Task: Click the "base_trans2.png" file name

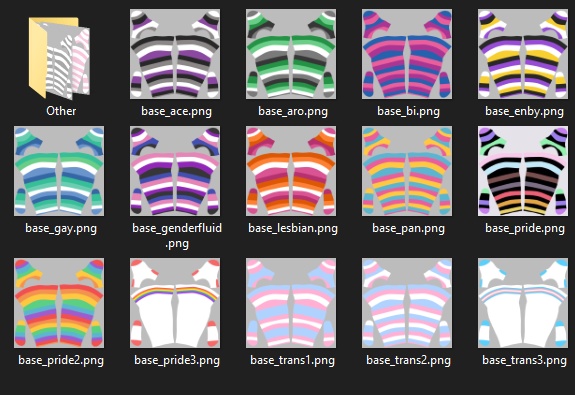Action: (408, 361)
